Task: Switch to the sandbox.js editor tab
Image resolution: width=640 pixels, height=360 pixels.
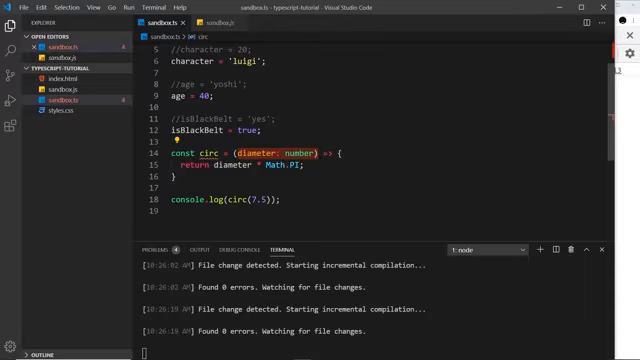Action: point(220,23)
